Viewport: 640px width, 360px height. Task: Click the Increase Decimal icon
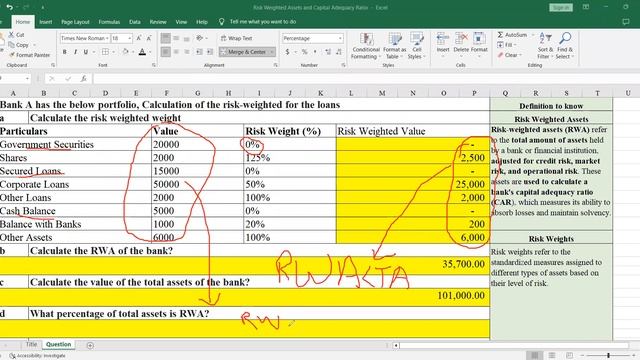[x=328, y=52]
